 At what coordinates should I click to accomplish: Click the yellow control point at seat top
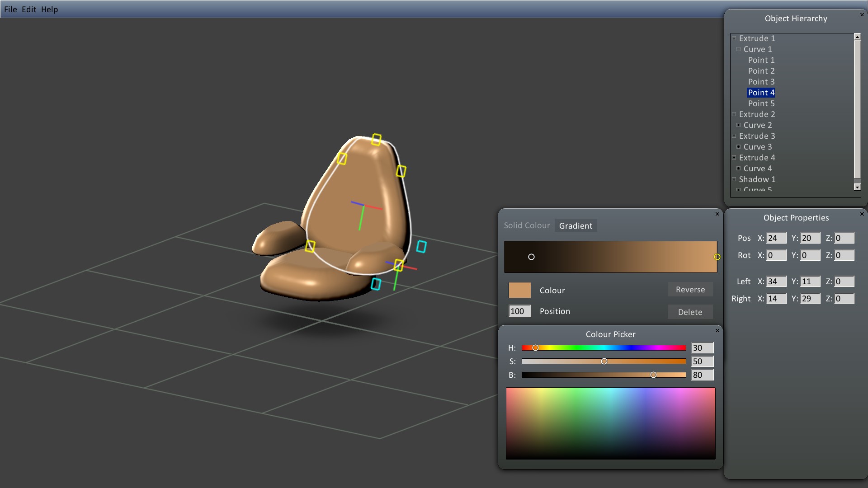(x=376, y=139)
